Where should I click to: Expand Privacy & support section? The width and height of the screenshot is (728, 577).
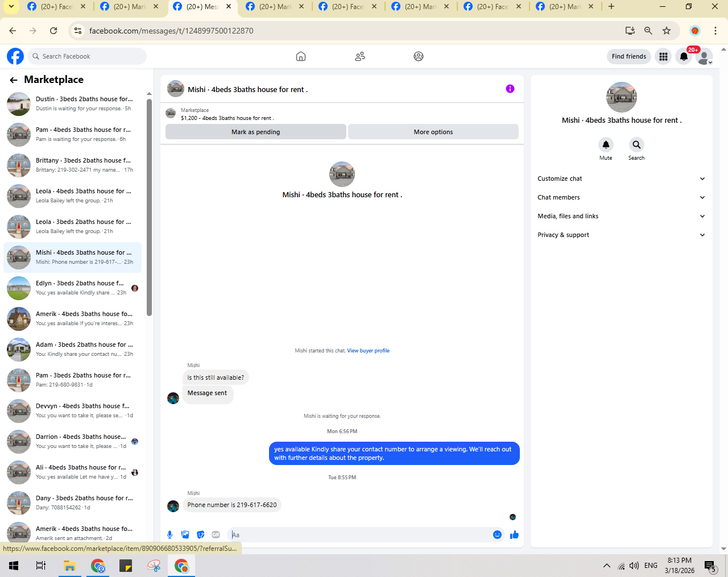(x=621, y=235)
